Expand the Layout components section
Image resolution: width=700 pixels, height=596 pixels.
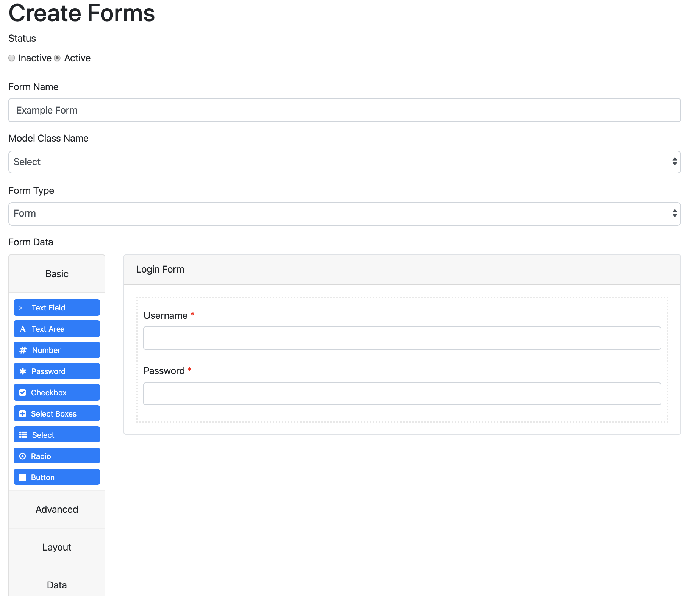tap(57, 547)
